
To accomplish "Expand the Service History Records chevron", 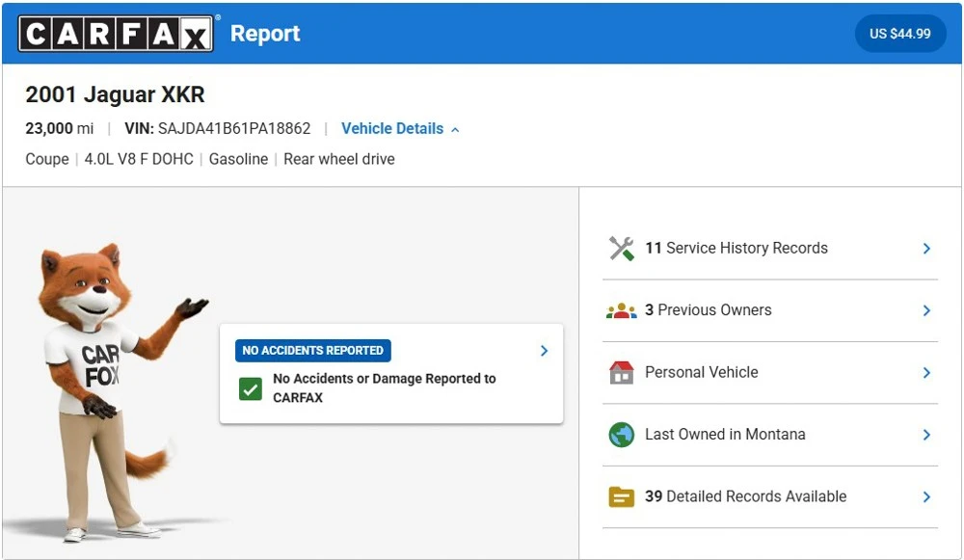I will (x=926, y=249).
